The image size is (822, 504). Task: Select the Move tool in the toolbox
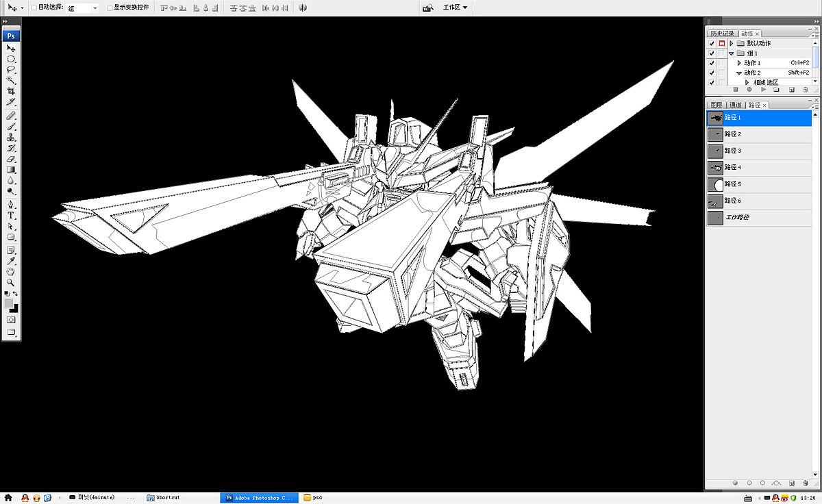(11, 49)
